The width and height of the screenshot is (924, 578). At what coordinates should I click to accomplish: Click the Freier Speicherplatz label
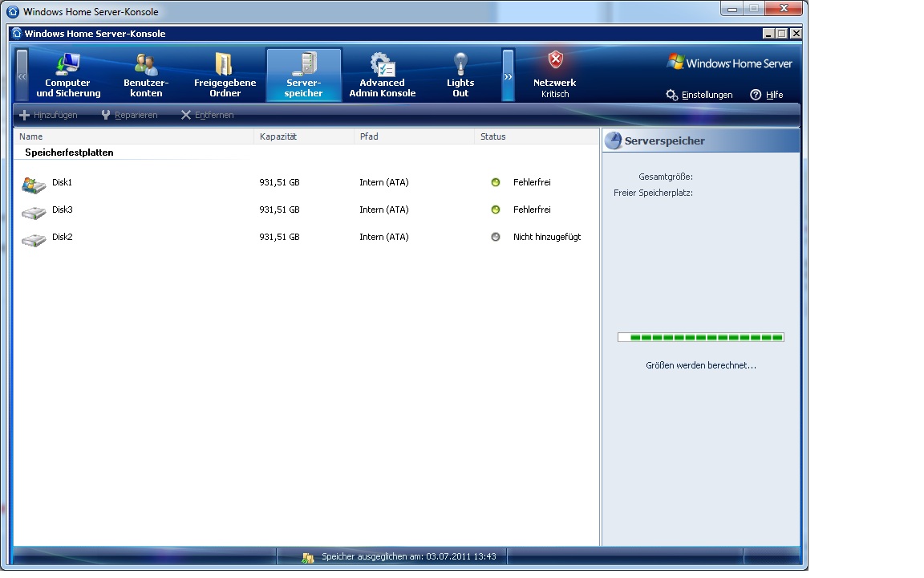coord(653,193)
